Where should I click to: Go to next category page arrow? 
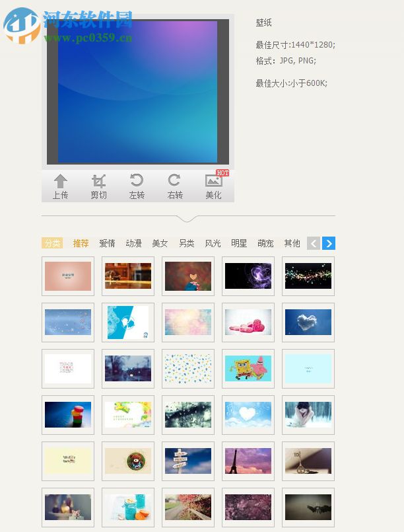pos(329,243)
